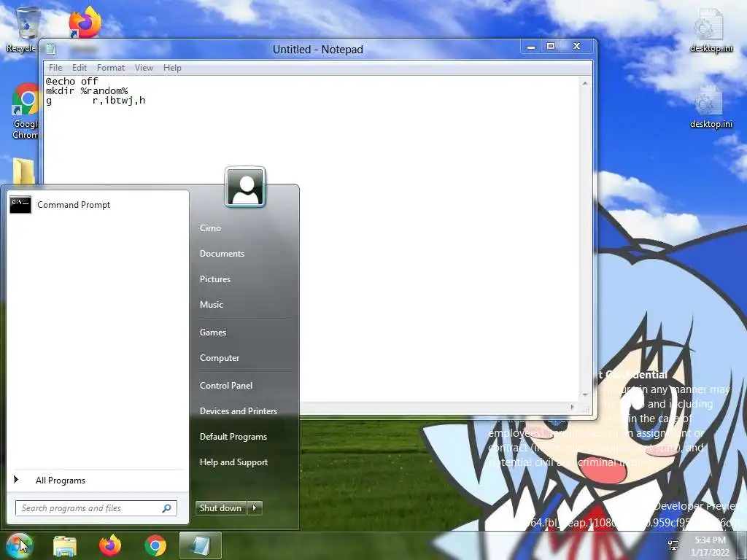Open Computer from the Start menu
Image resolution: width=747 pixels, height=560 pixels.
(x=219, y=357)
